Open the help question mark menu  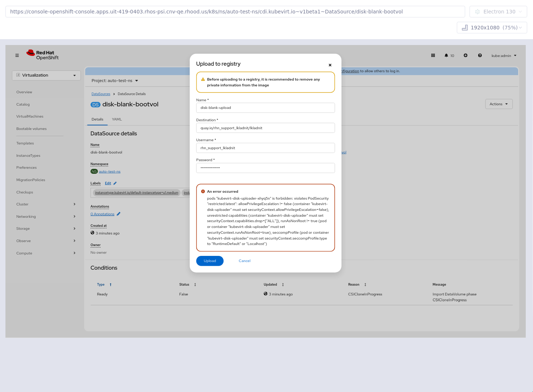[480, 56]
